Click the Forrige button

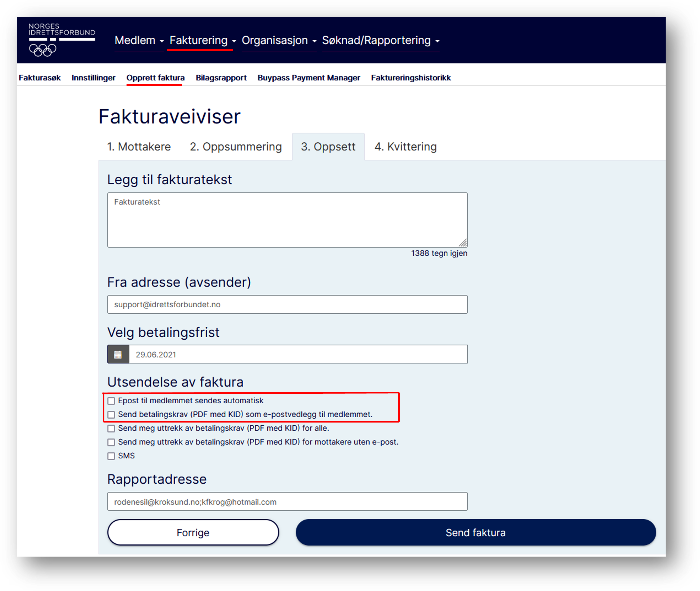[x=193, y=532]
